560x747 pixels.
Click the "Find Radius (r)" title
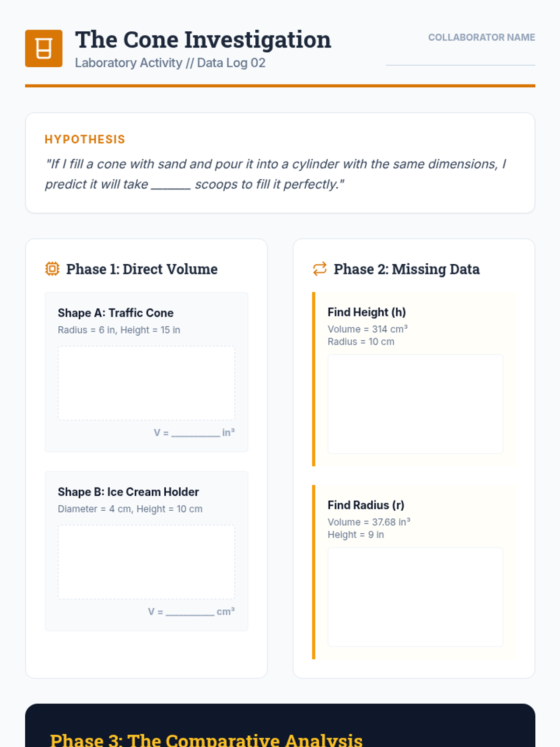coord(366,505)
